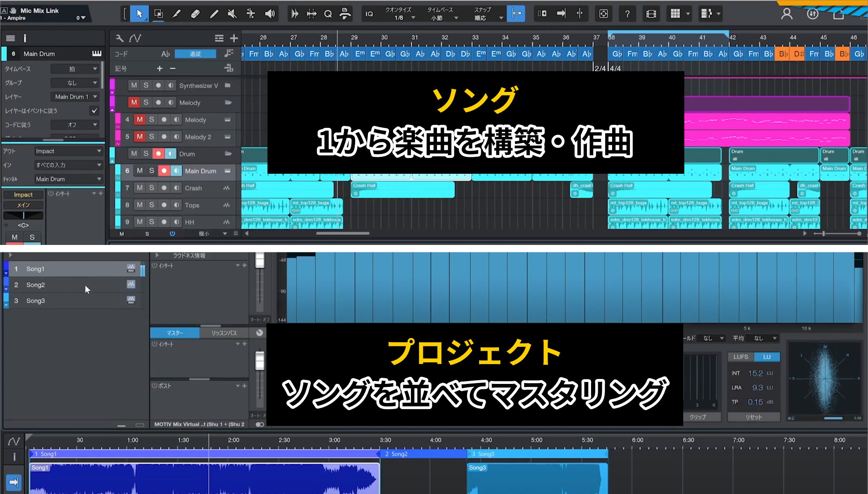Click the リセット button

click(x=754, y=417)
